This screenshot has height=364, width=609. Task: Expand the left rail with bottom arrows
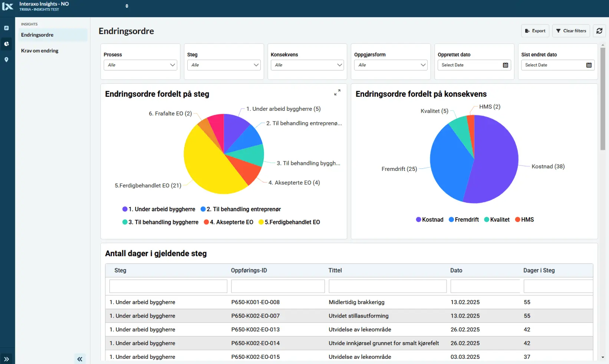coord(7,359)
